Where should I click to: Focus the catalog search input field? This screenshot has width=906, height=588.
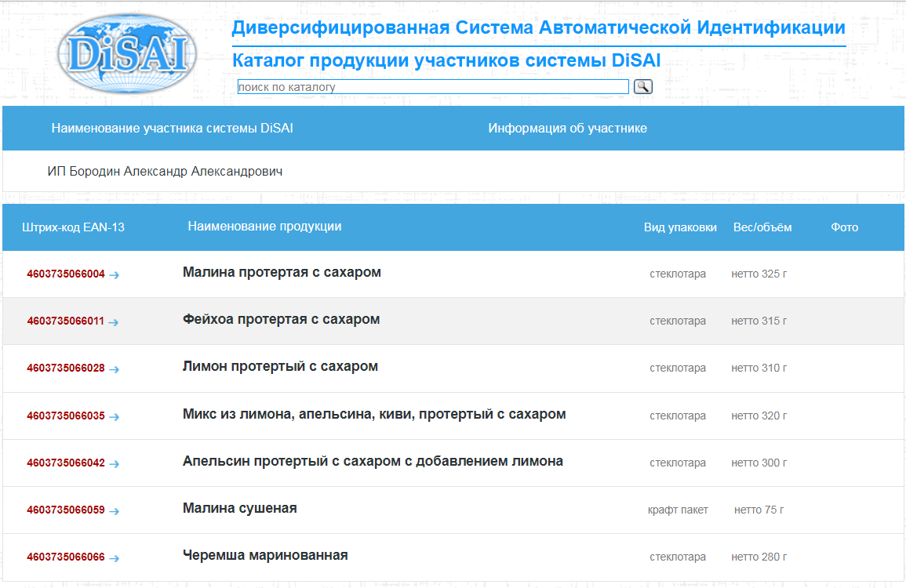(x=433, y=87)
